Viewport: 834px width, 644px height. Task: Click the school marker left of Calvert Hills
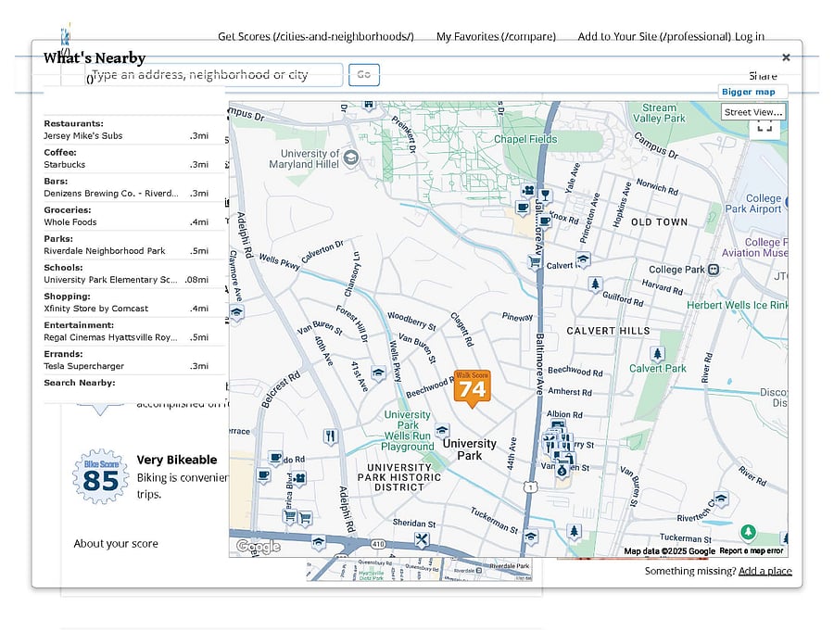point(583,259)
